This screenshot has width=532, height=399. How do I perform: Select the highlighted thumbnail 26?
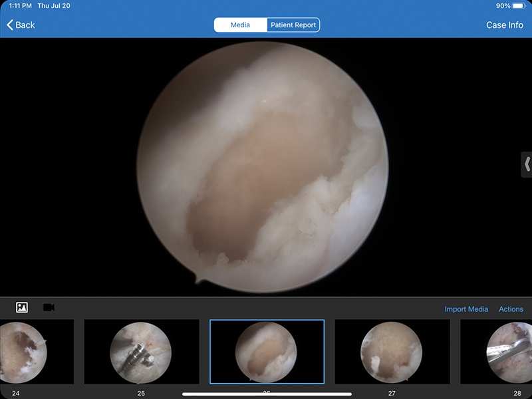pos(267,352)
